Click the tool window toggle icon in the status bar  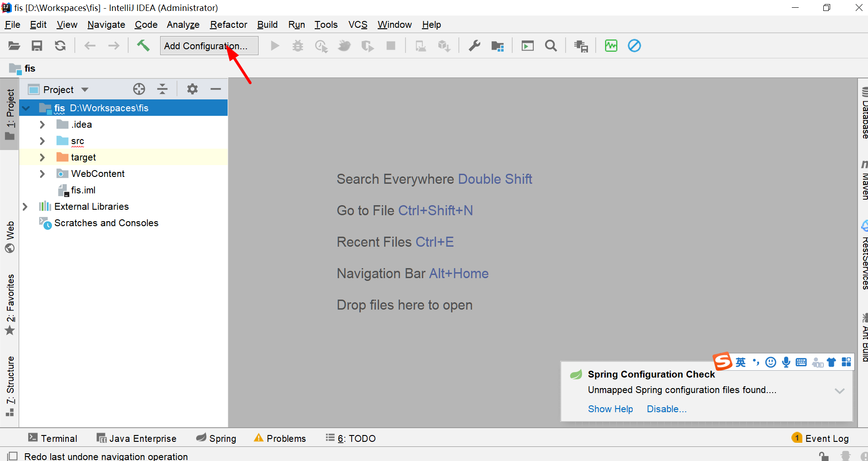[x=13, y=456]
